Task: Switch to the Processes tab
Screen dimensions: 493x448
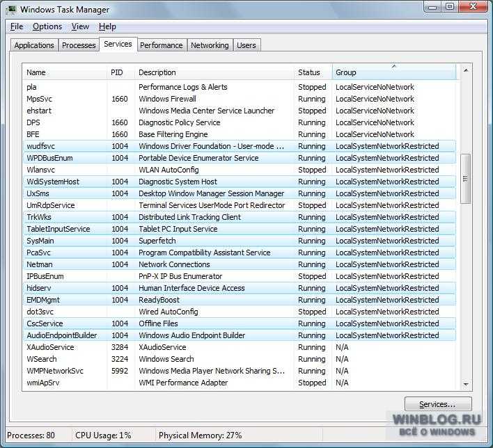Action: [x=79, y=45]
